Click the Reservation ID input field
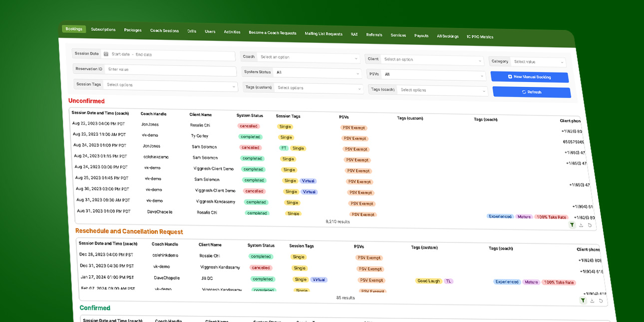Image resolution: width=644 pixels, height=322 pixels. pyautogui.click(x=170, y=70)
